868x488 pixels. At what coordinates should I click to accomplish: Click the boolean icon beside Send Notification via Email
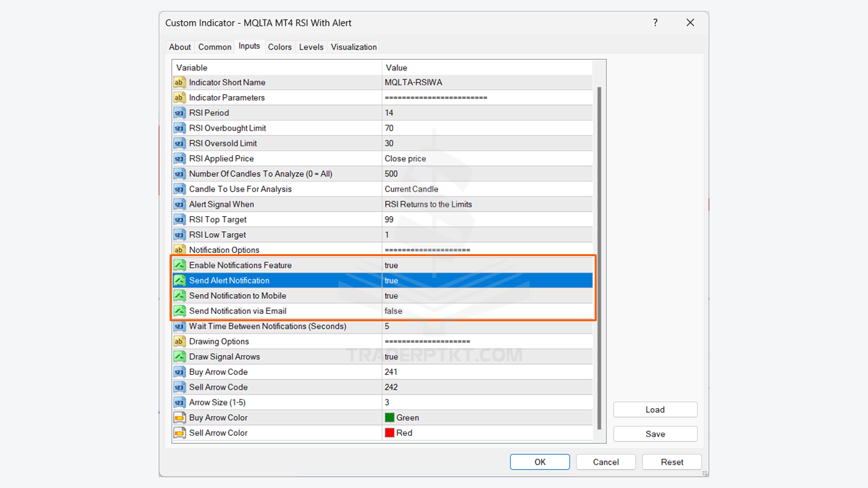(x=180, y=311)
